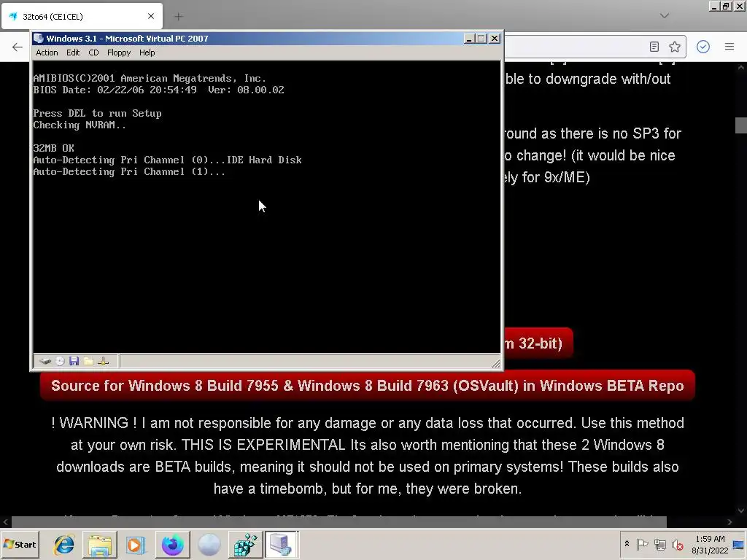Open Action Center flag tray icon
The width and height of the screenshot is (747, 560).
[x=642, y=544]
